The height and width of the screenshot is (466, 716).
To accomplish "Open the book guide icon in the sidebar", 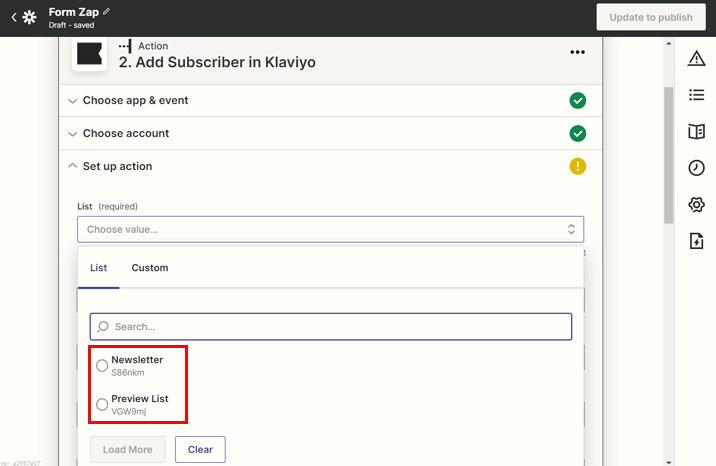I will tap(696, 132).
